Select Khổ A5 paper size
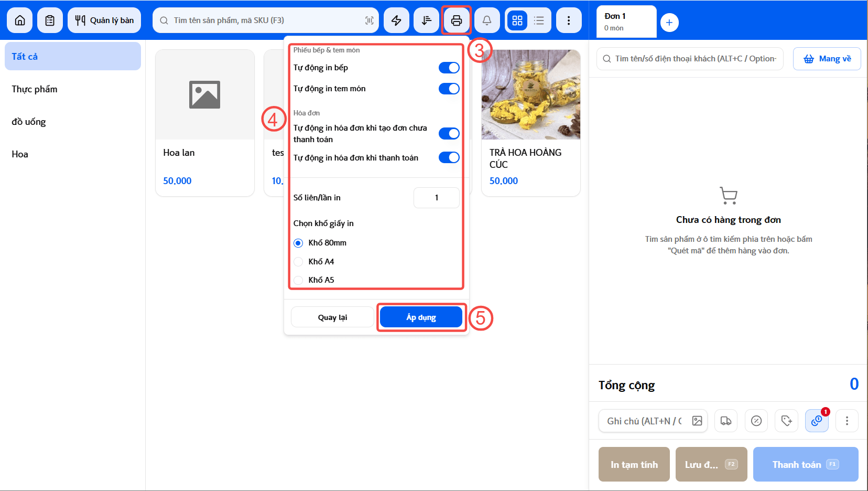The width and height of the screenshot is (868, 491). [314, 280]
